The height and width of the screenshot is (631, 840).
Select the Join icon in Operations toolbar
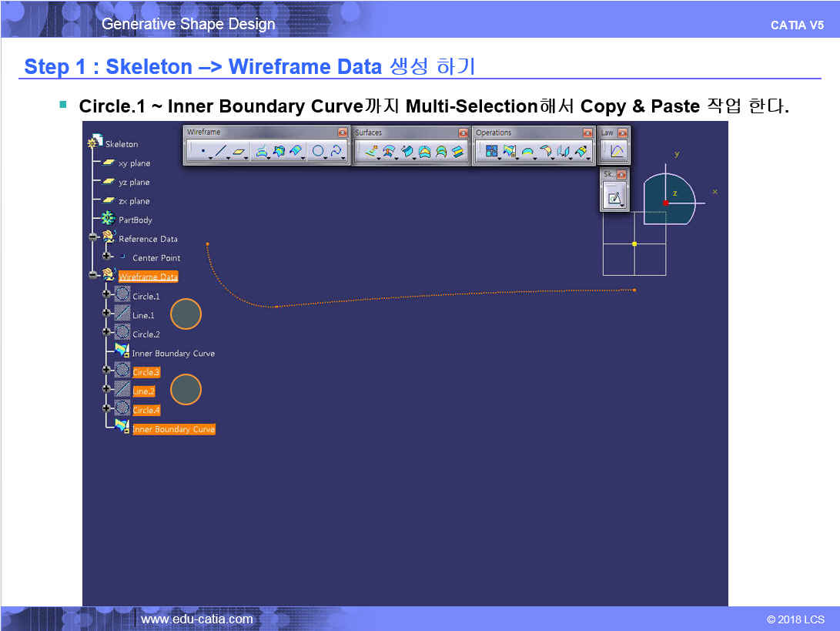(491, 153)
